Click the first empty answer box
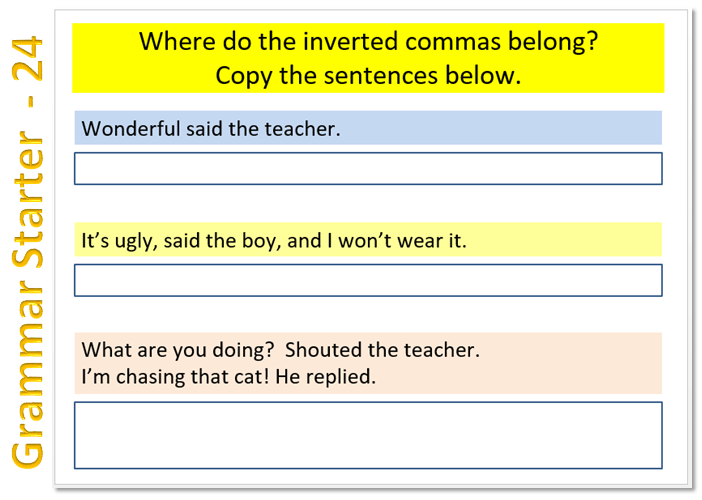This screenshot has width=702, height=500. [x=368, y=169]
